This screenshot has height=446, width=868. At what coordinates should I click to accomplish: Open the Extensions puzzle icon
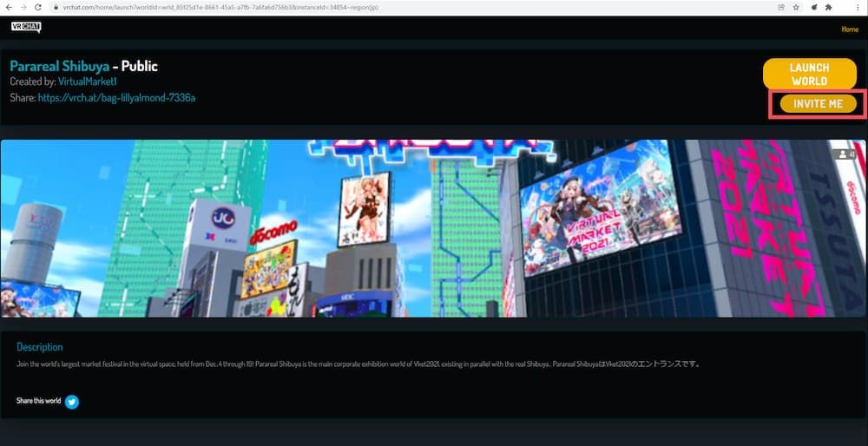(828, 8)
